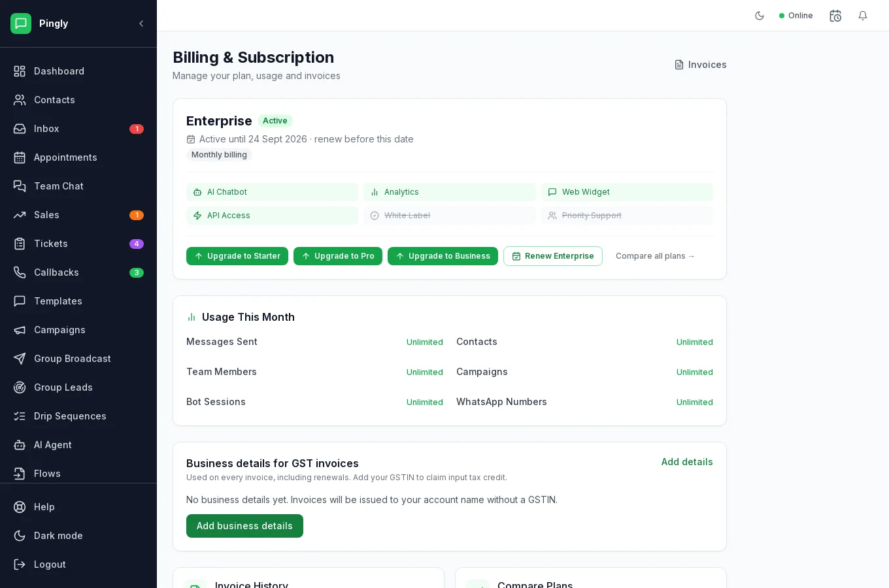Open the Team Chat menu label

59,186
